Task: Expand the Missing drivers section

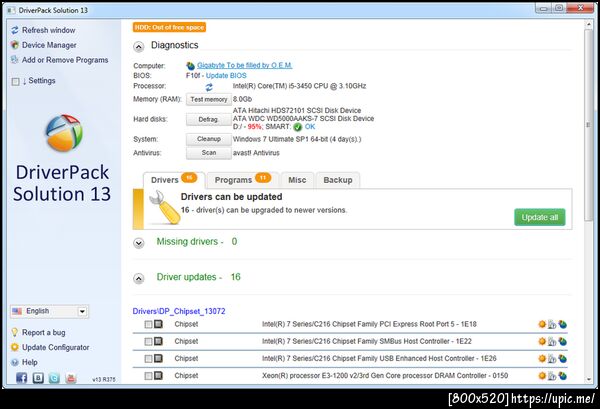Action: (x=139, y=243)
